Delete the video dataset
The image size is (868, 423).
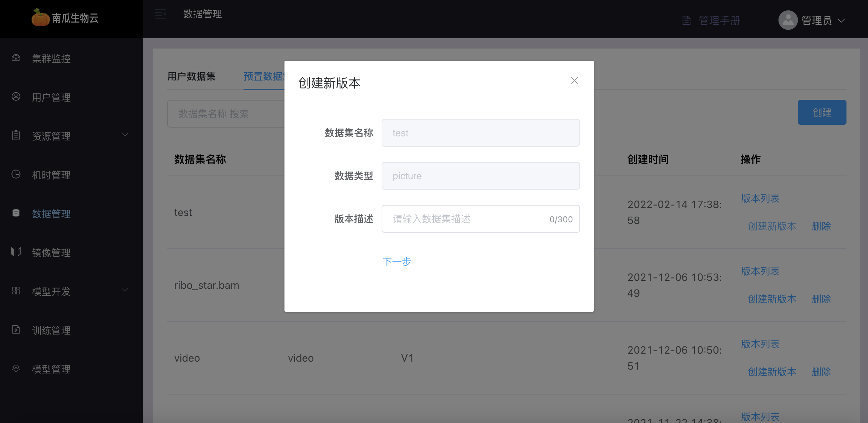click(x=821, y=372)
